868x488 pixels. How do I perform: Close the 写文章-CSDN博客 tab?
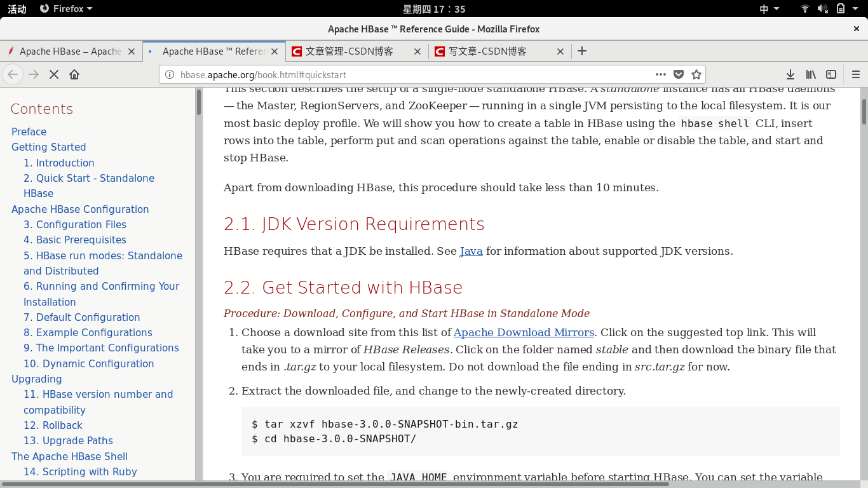[560, 51]
